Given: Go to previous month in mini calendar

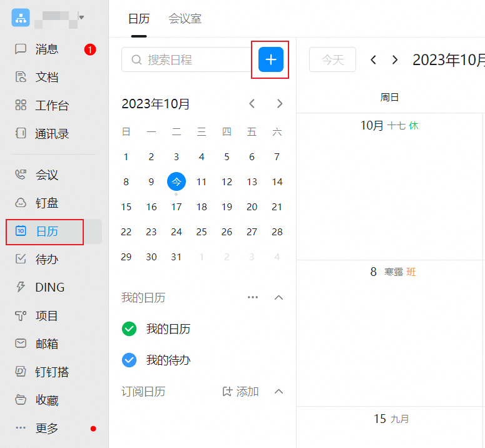Looking at the screenshot, I should (252, 104).
